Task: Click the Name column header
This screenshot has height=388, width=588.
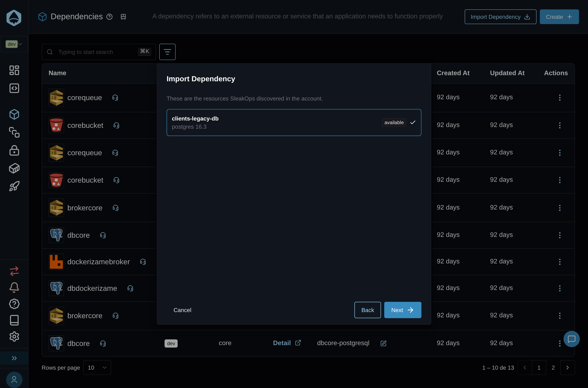Action: 57,73
